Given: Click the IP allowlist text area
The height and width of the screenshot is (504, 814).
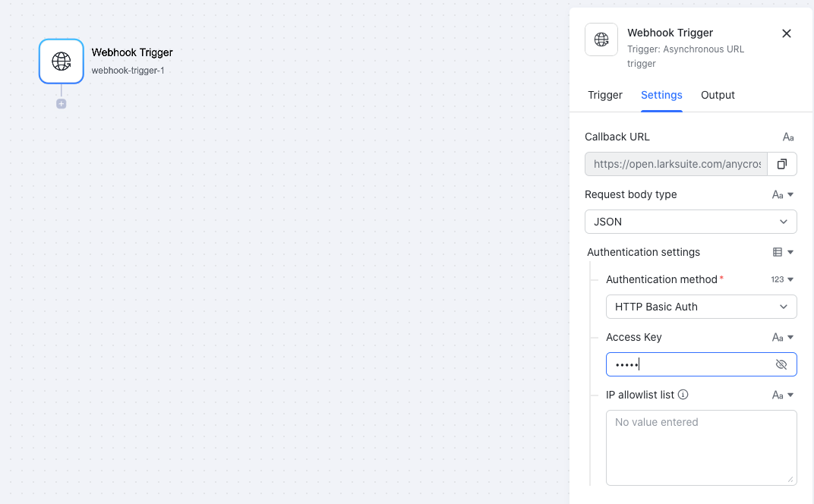Looking at the screenshot, I should [699, 448].
